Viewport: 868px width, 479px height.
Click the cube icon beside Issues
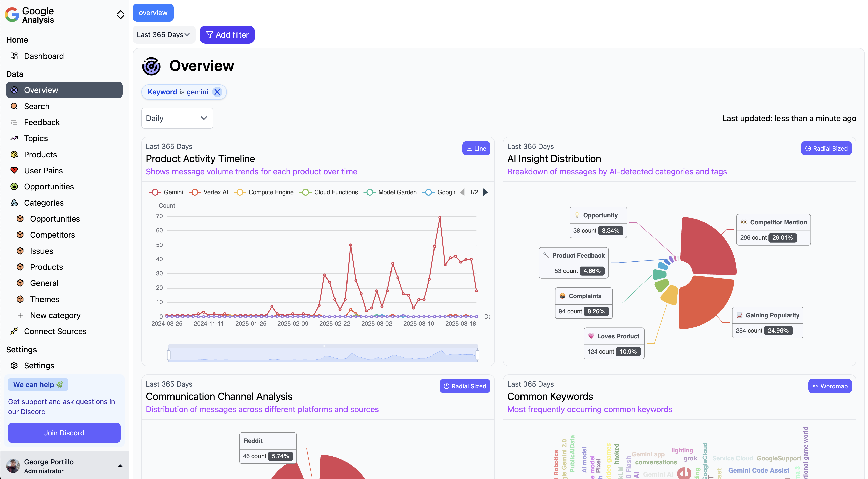click(x=20, y=251)
